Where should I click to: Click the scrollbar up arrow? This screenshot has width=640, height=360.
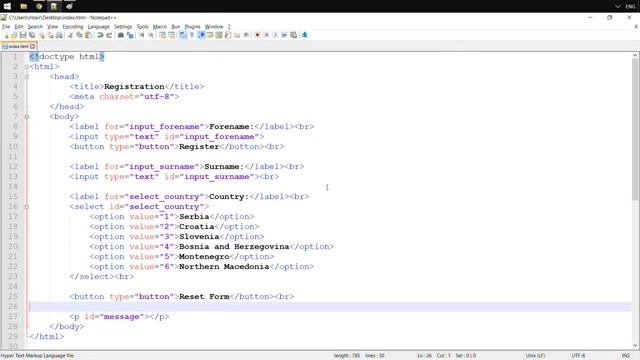pyautogui.click(x=635, y=56)
